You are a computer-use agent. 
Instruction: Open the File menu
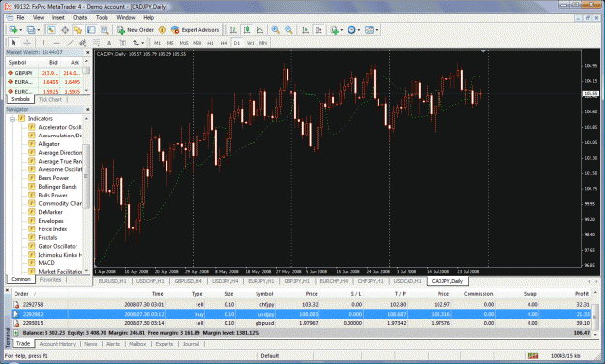coord(20,17)
